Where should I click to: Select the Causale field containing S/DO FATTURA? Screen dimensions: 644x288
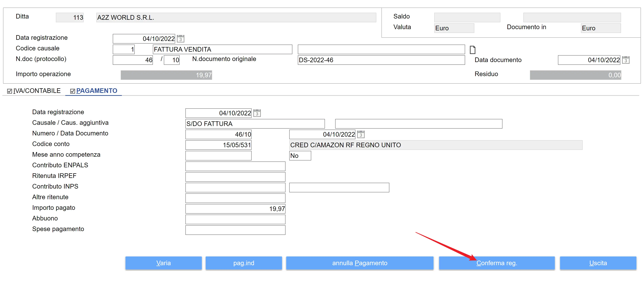coord(255,124)
